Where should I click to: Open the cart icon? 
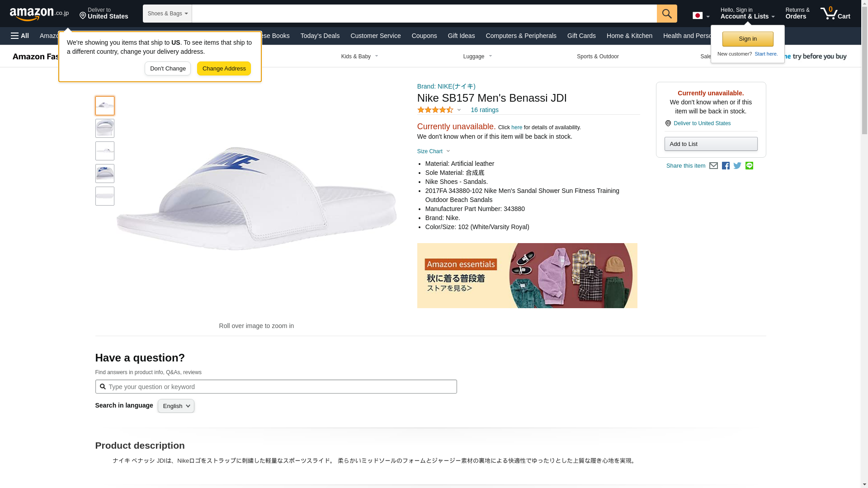[x=835, y=14]
